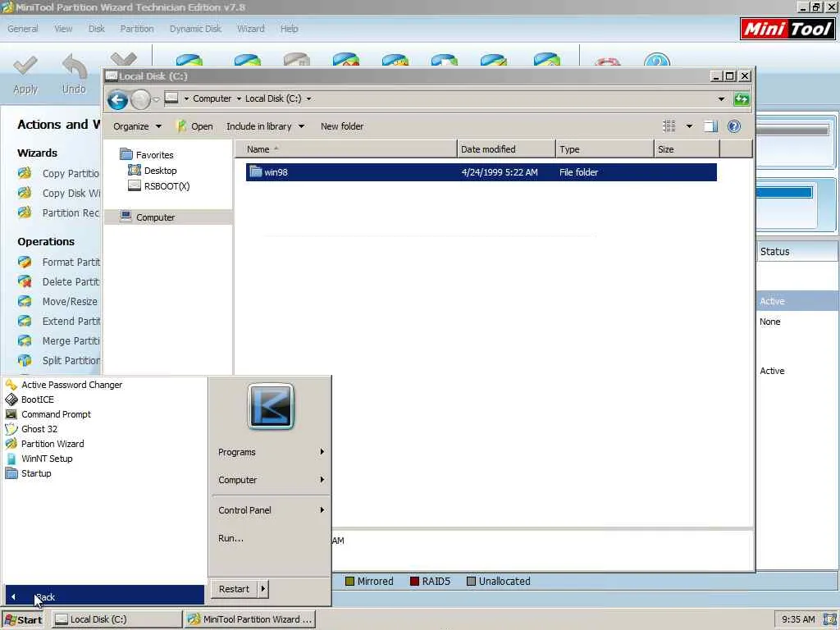Screen dimensions: 840x630
Task: Select the Format Partition operation icon
Action: pos(25,262)
